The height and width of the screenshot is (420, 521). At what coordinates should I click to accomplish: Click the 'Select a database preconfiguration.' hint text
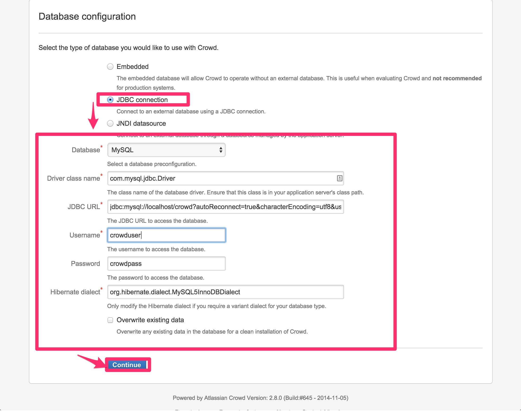coord(152,164)
